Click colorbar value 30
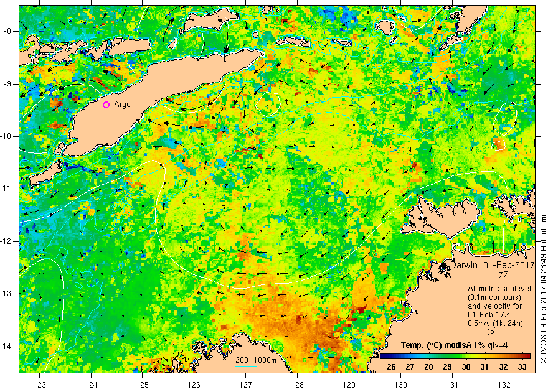The width and height of the screenshot is (548, 392). tap(466, 367)
